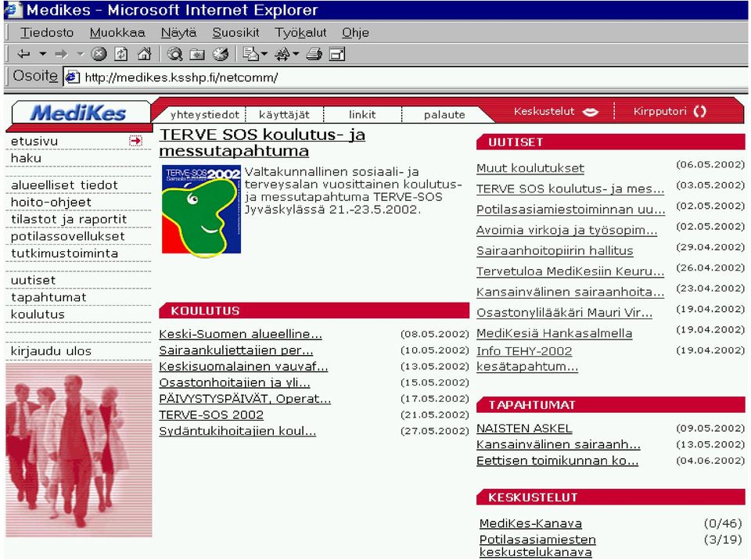Open the Muokkaa menu
Viewport: 751px width, 560px height.
click(x=117, y=33)
